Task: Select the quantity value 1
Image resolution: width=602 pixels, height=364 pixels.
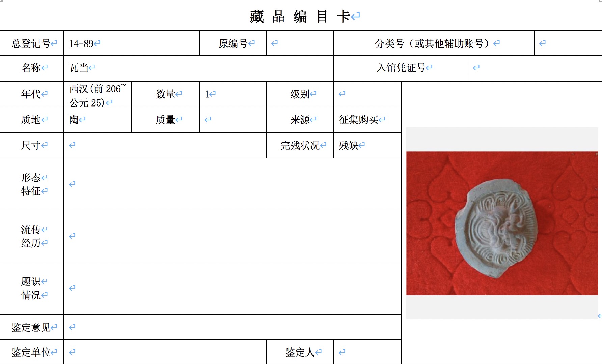Action: [x=207, y=94]
